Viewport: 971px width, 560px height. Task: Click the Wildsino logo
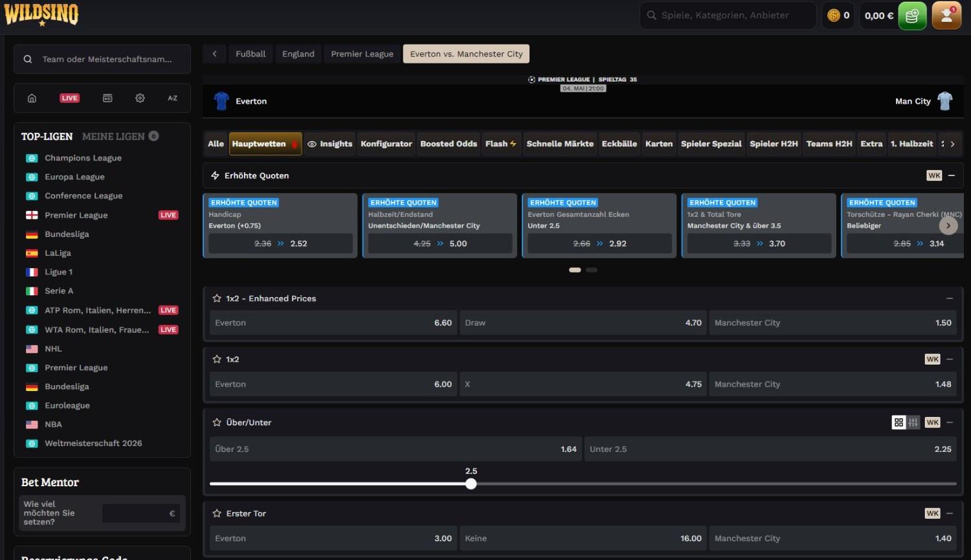[x=41, y=14]
